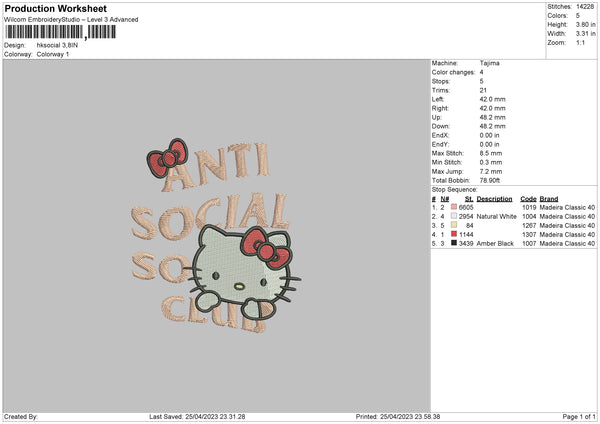Viewport: 600px width, 424px height.
Task: Select the Natural White thread swatch
Action: [455, 215]
